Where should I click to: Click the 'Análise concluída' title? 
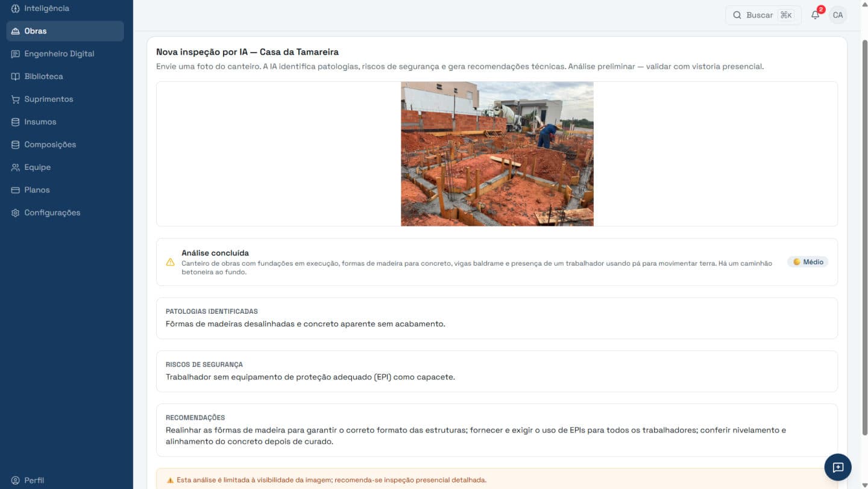point(215,253)
